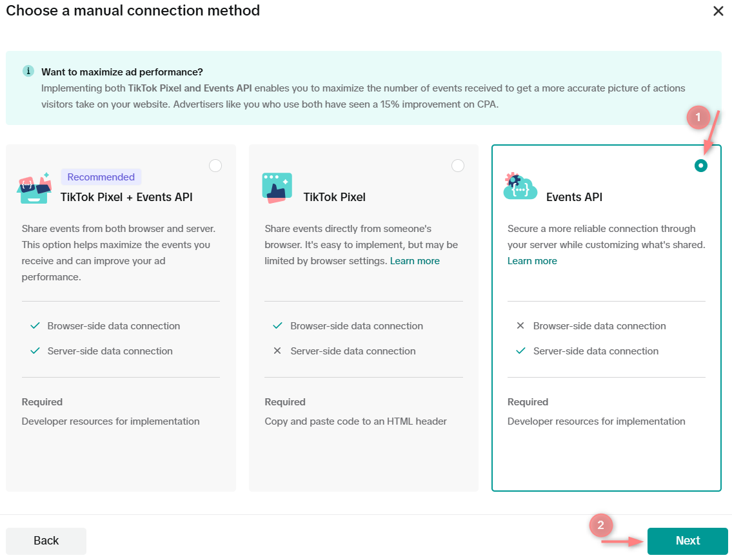Close the manual connection method dialog
This screenshot has width=732, height=560.
point(718,11)
